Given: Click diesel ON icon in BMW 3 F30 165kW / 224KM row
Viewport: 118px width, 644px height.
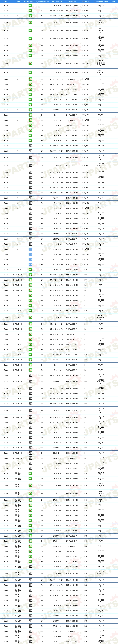Looking at the screenshot, I should [x=30, y=218].
